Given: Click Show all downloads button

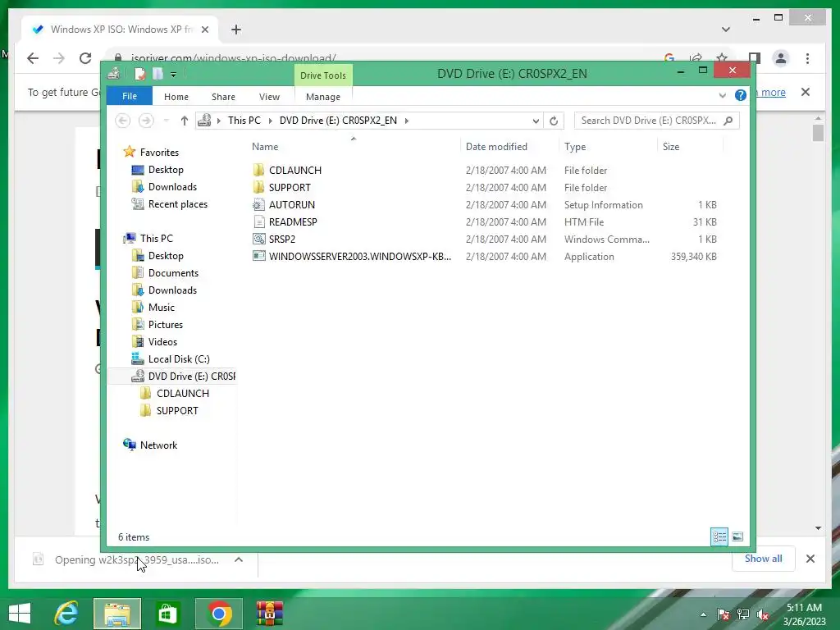Looking at the screenshot, I should [x=763, y=558].
